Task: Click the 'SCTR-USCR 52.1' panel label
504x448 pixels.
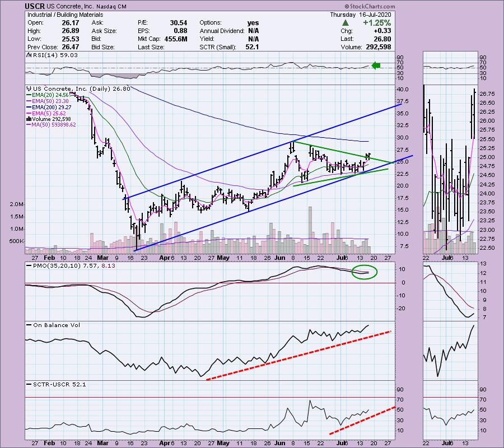Action: [x=59, y=384]
